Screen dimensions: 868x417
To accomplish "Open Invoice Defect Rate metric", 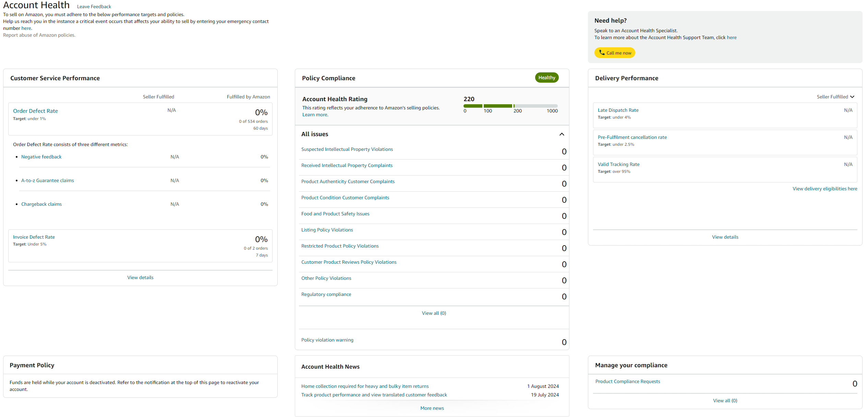I will (x=34, y=237).
